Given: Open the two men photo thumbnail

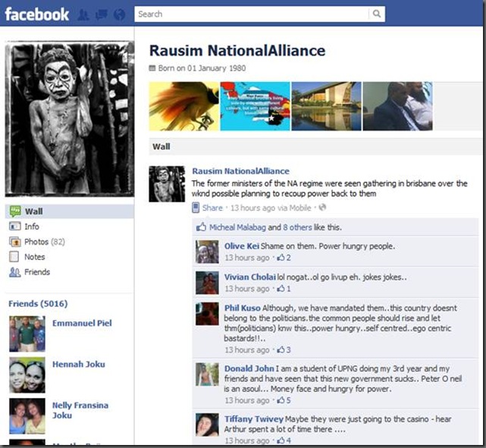Looking at the screenshot, I should (x=397, y=106).
